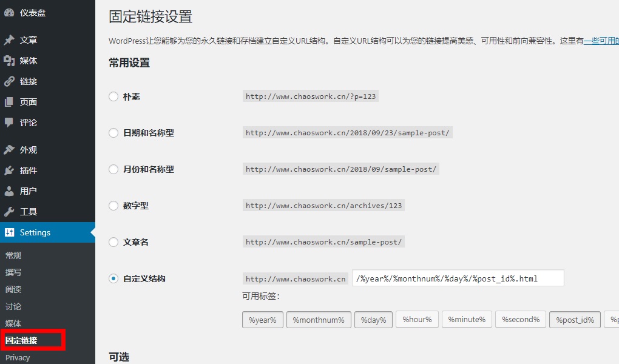Go to 固定链接 settings submenu
Viewport: 619px width, 364px height.
click(21, 340)
